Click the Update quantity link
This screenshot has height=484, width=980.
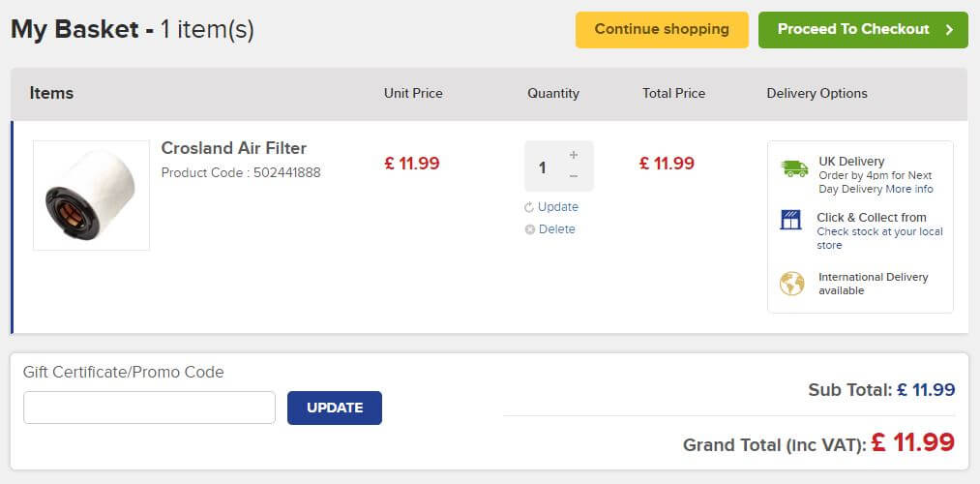pyautogui.click(x=558, y=207)
